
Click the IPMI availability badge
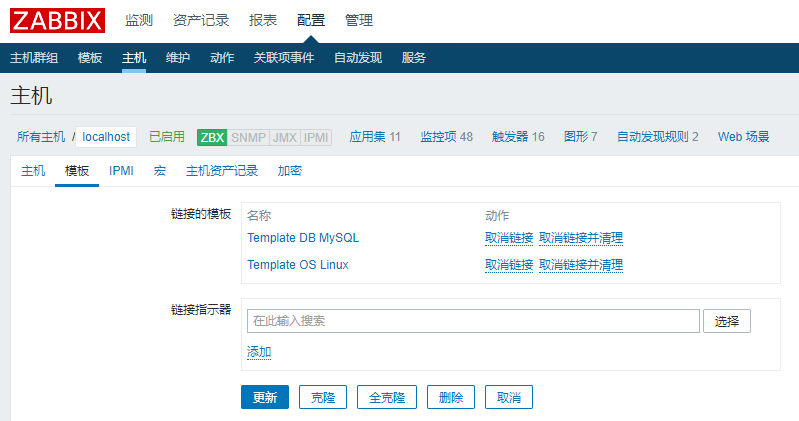click(317, 137)
